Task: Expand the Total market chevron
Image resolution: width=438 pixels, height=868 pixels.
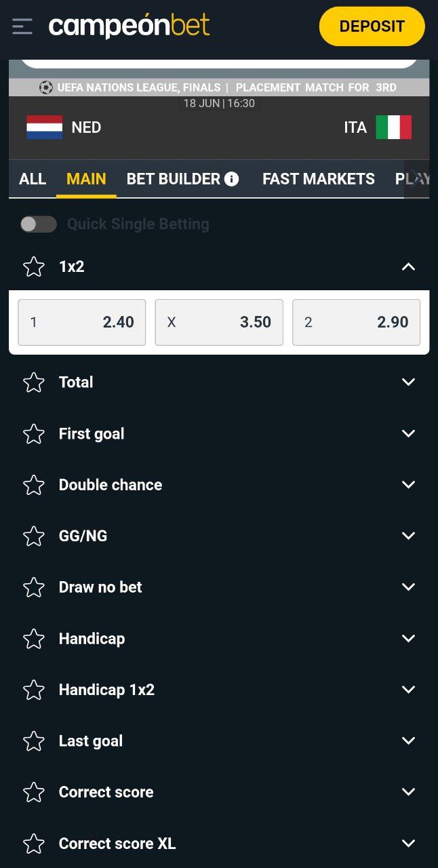Action: [408, 382]
